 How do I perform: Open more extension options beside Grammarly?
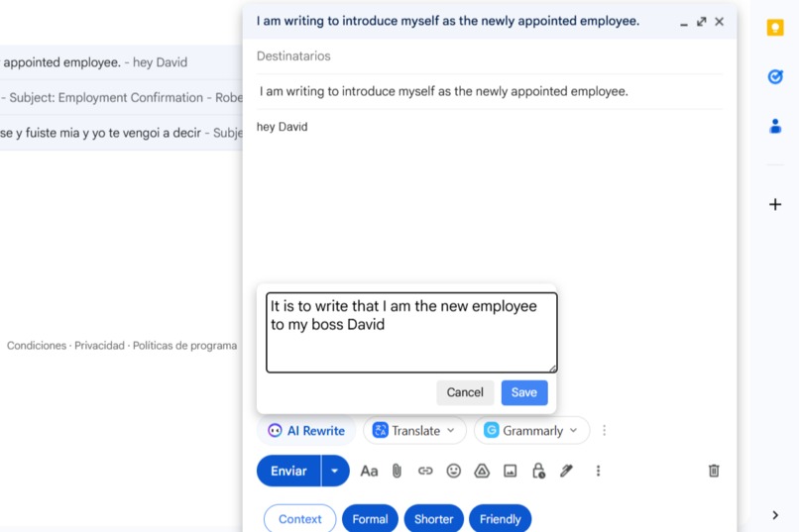[x=605, y=431]
